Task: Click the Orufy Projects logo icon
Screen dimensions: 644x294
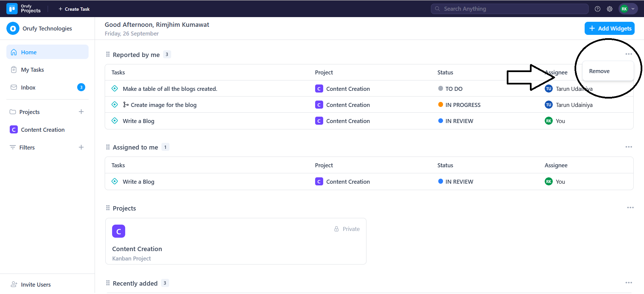Action: pyautogui.click(x=12, y=9)
